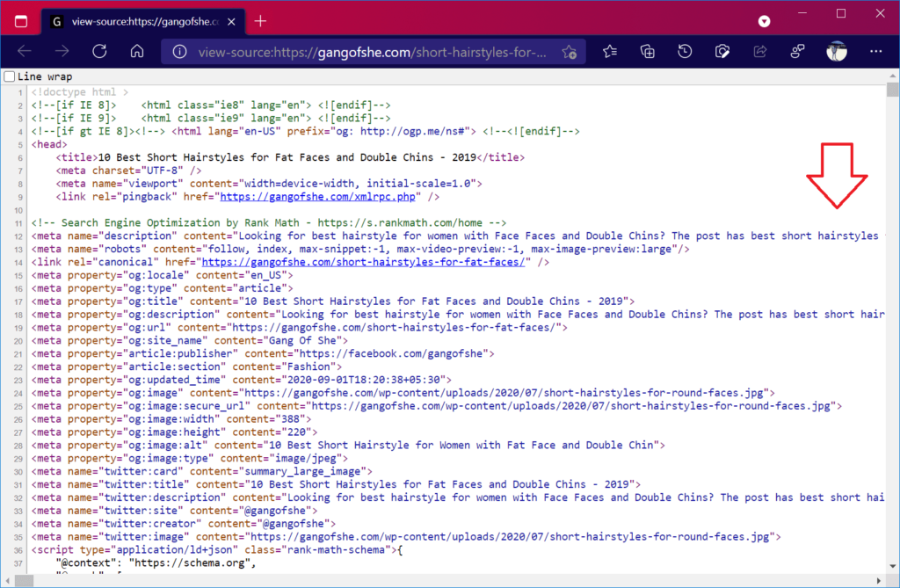Click the meta charset="UTF-8" line
The width and height of the screenshot is (900, 588).
pyautogui.click(x=128, y=171)
